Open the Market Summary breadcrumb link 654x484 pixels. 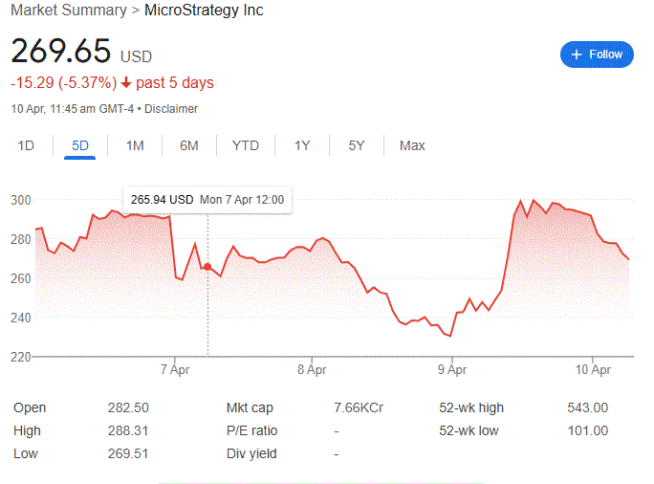68,10
